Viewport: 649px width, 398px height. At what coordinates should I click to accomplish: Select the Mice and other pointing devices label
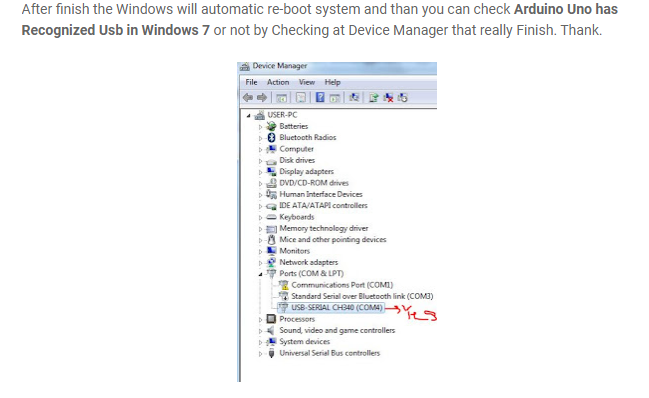pos(333,239)
